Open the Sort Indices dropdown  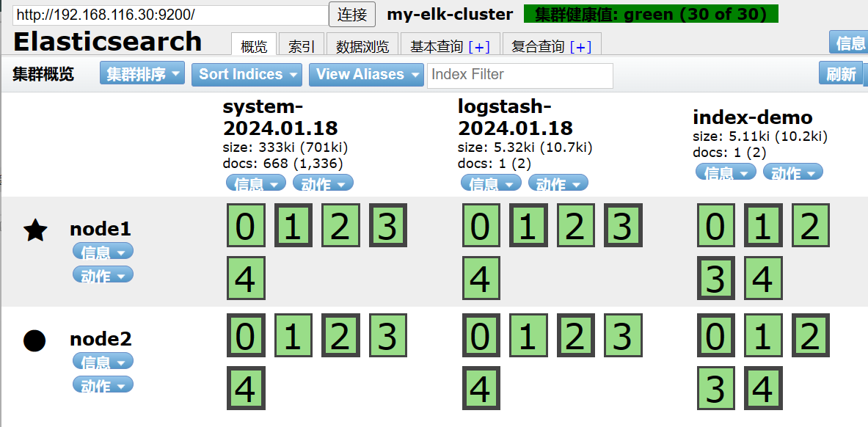247,74
